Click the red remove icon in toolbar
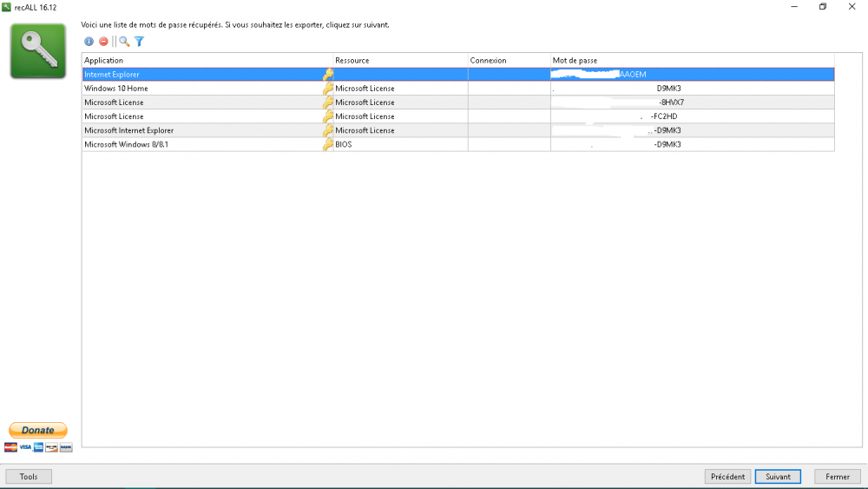Screen dimensions: 868x489 pos(103,42)
